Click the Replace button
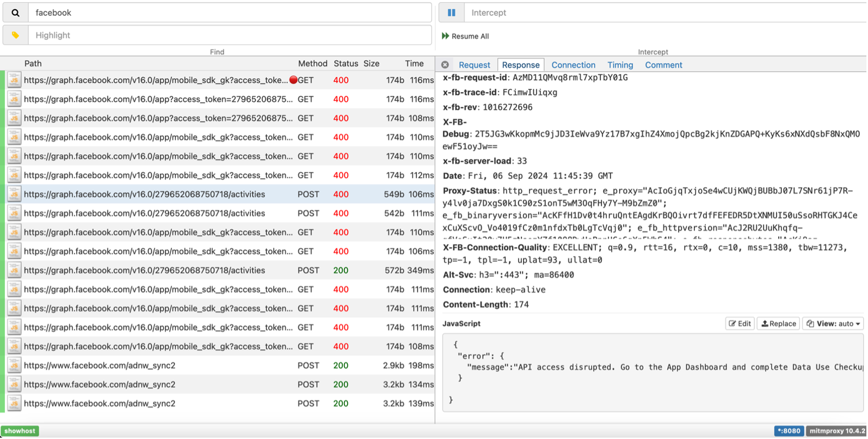The width and height of the screenshot is (868, 439). [x=778, y=324]
